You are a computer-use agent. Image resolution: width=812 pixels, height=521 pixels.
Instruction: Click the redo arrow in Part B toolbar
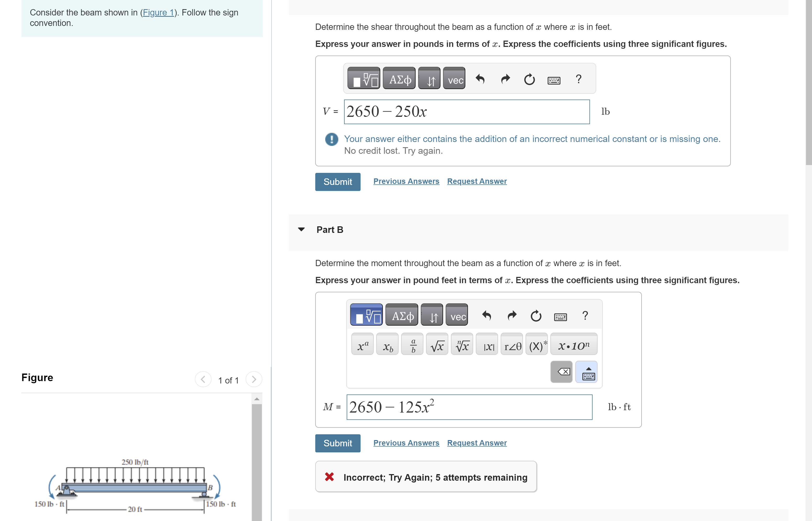point(512,316)
